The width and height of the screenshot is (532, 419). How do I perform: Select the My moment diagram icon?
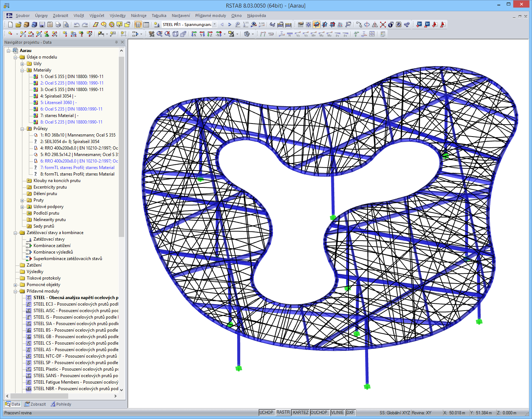(322, 34)
